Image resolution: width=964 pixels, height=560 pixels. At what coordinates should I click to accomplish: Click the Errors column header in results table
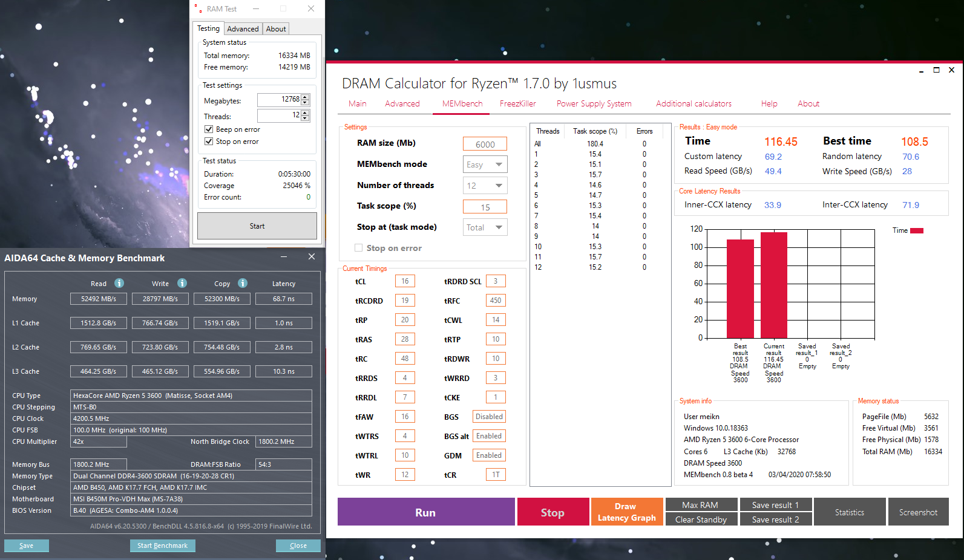(x=644, y=131)
